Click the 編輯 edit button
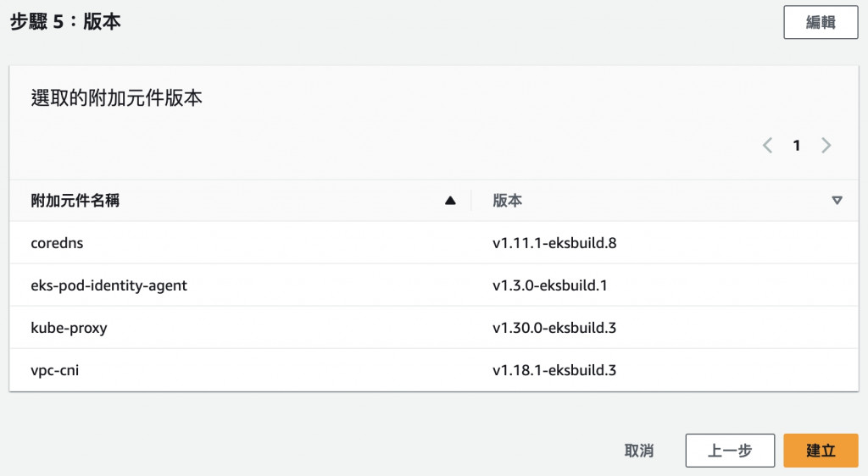 pos(821,23)
